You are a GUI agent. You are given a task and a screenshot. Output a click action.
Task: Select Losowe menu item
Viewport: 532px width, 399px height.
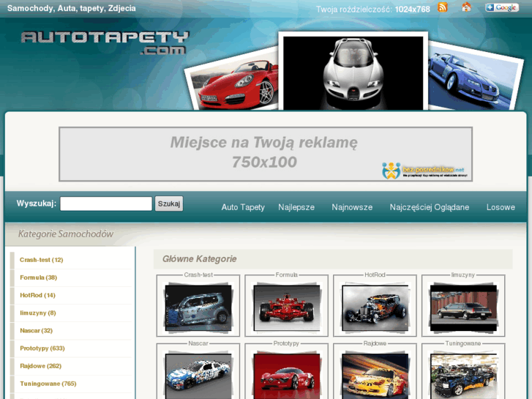pyautogui.click(x=501, y=207)
